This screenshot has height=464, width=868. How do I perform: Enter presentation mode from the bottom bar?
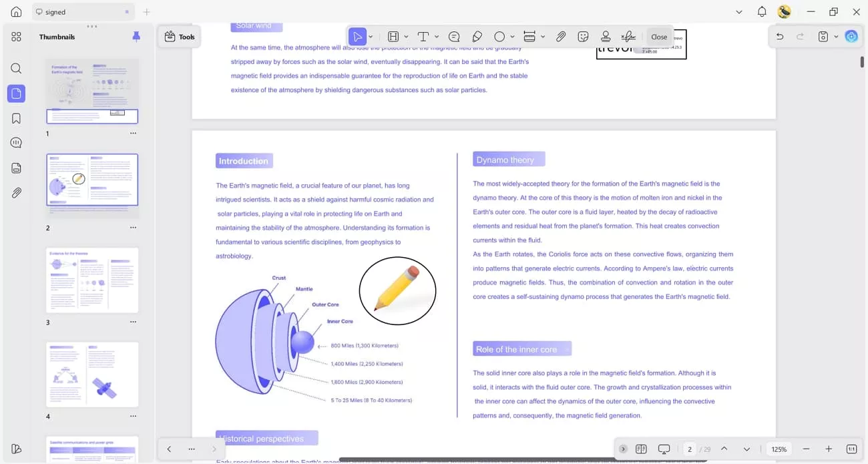pos(664,449)
